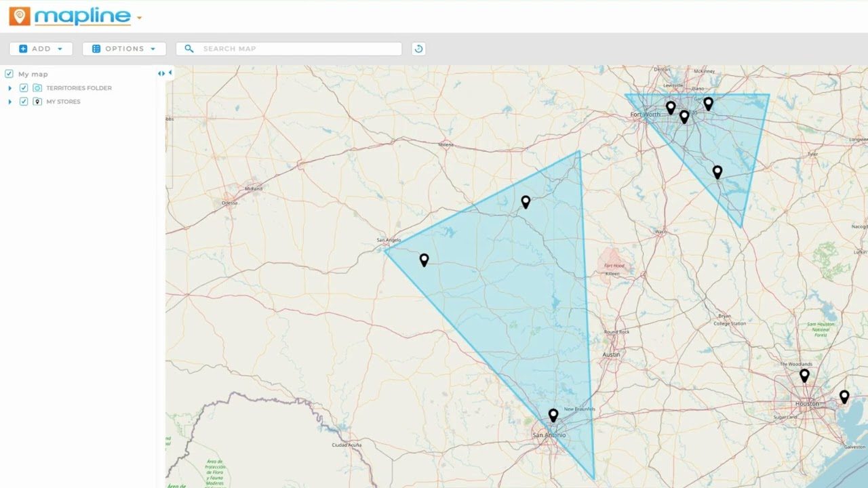Click the territories folder icon

click(37, 88)
